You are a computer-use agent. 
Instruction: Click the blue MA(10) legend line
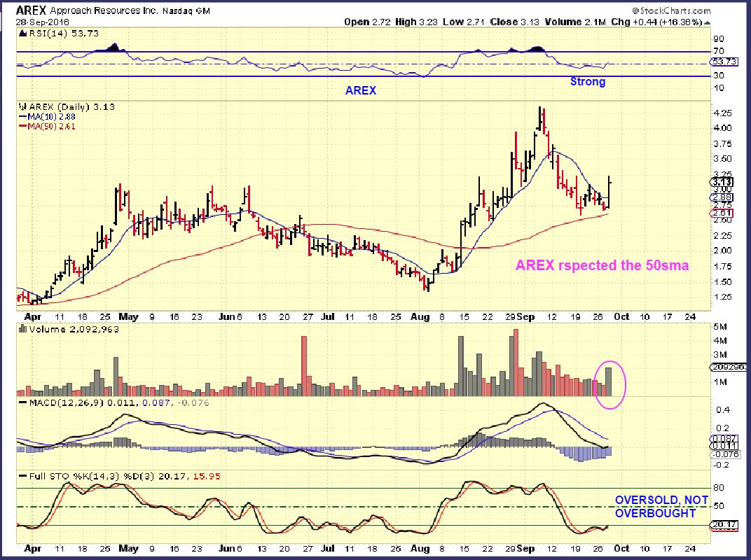(22, 117)
